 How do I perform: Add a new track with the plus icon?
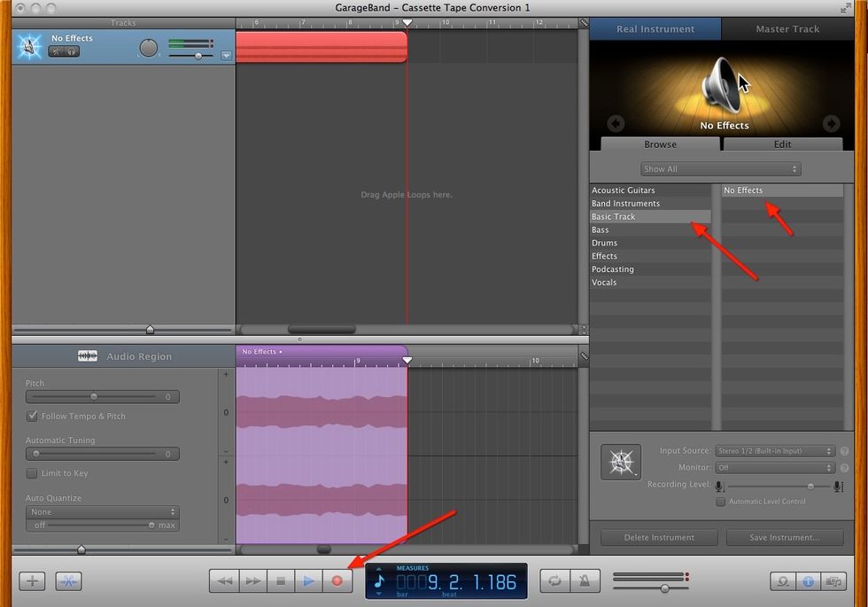(32, 580)
